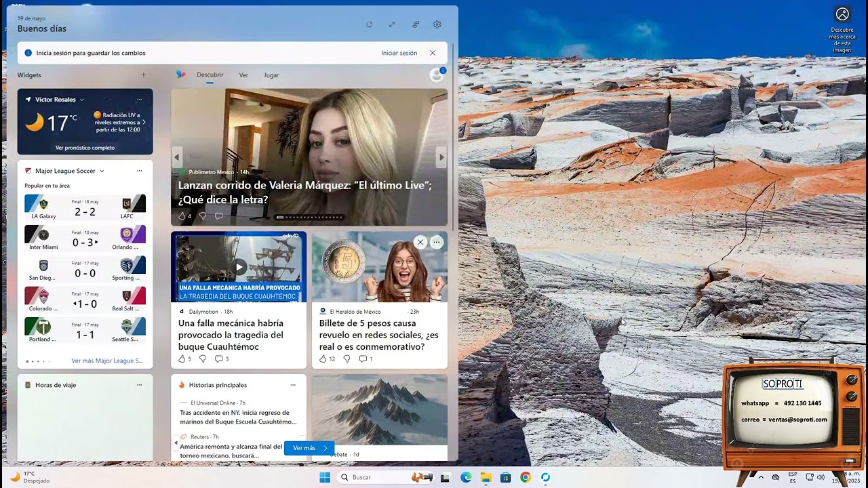Go to previous Historias principales page
The height and width of the screenshot is (488, 868).
[x=176, y=443]
